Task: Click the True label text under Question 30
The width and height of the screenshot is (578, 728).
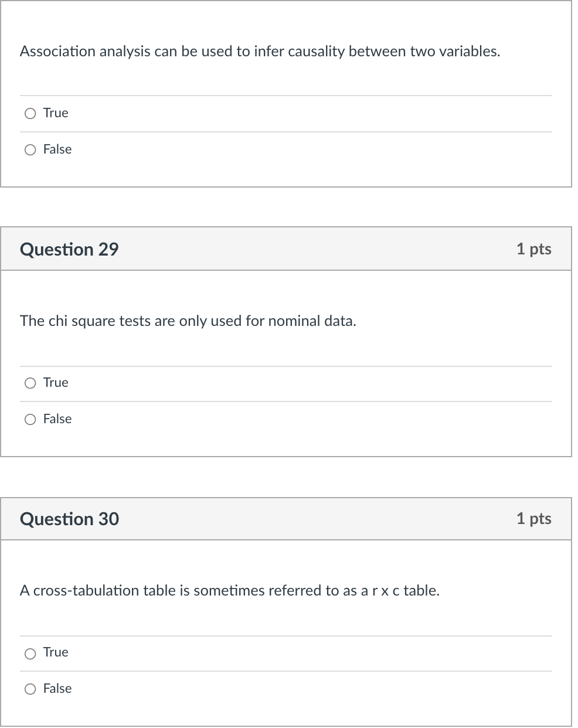Action: pos(55,652)
